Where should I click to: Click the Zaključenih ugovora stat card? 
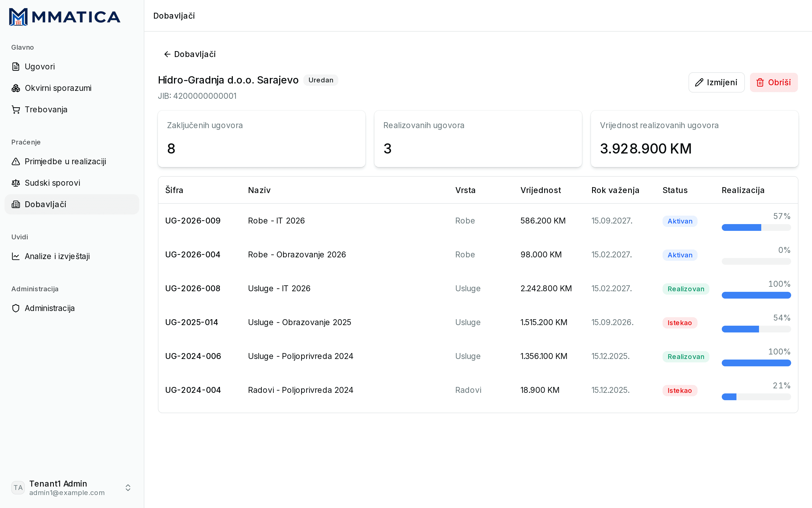[262, 139]
